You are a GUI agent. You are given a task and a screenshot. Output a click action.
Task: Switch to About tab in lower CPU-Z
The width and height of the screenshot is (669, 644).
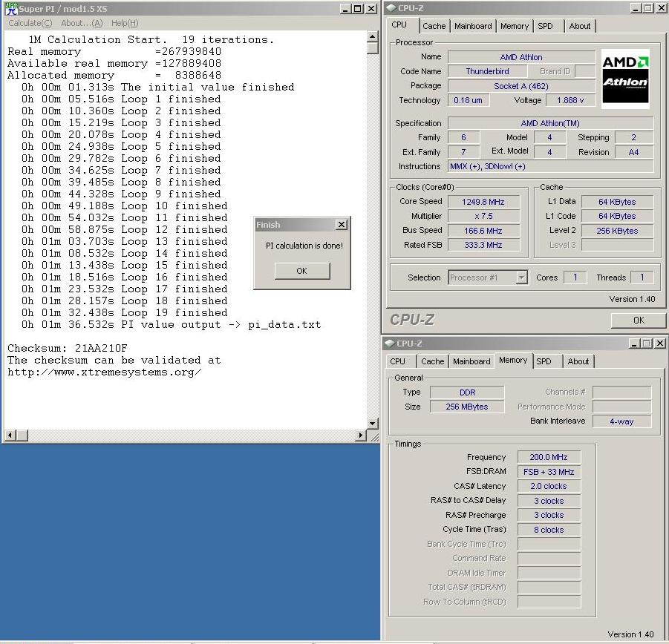(578, 361)
